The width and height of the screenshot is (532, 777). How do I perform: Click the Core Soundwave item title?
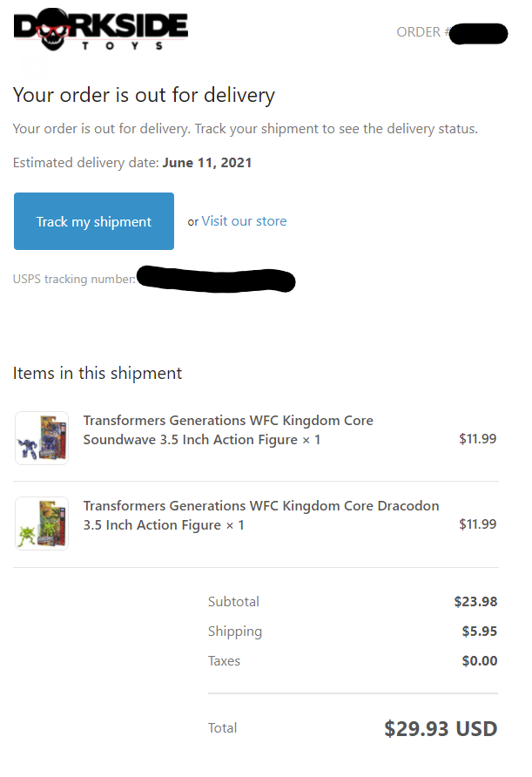tap(228, 430)
